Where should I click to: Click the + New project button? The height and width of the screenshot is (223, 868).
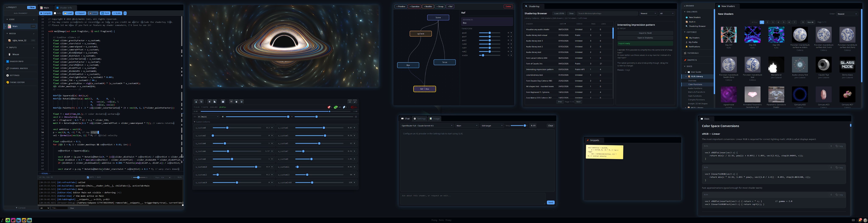tap(31, 7)
